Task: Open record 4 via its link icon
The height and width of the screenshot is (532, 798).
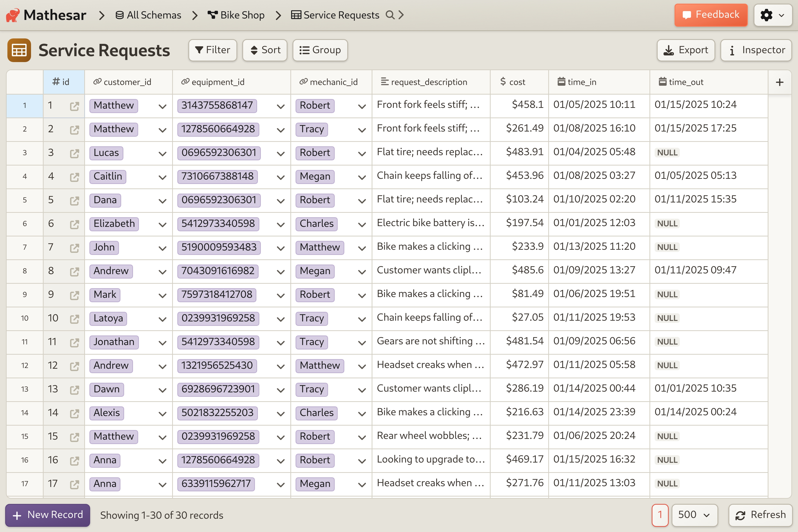Action: coord(74,177)
